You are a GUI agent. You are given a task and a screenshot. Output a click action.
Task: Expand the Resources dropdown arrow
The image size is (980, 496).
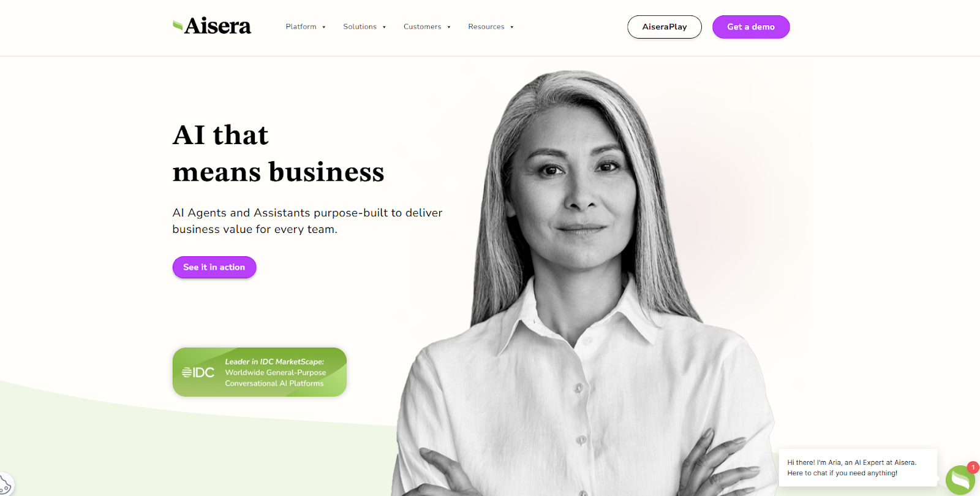(x=512, y=27)
